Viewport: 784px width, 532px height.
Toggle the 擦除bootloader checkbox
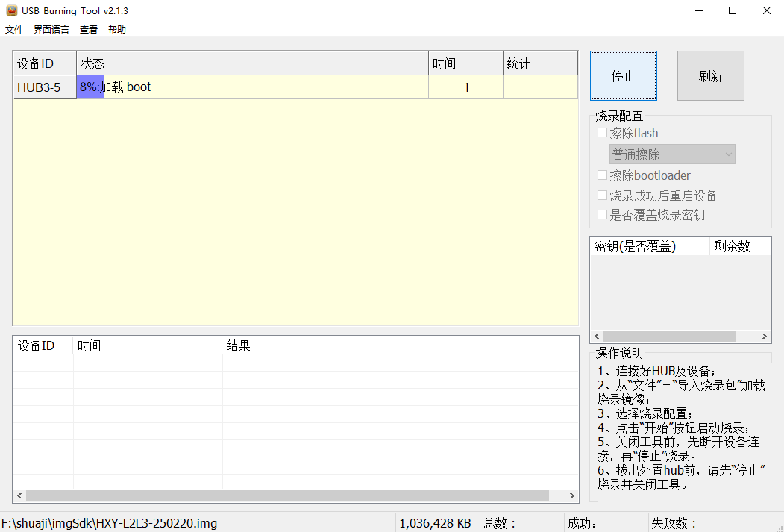coord(603,175)
